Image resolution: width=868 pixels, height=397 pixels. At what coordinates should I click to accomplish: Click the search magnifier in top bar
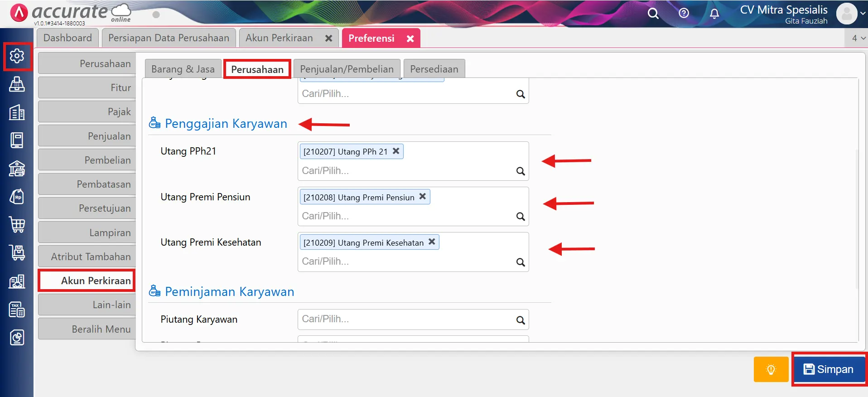pyautogui.click(x=653, y=14)
